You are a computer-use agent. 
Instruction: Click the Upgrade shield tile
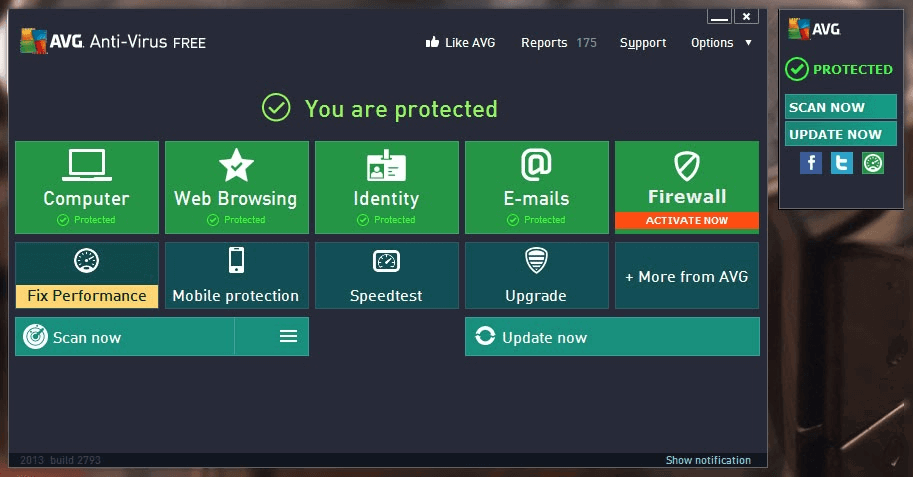click(536, 275)
